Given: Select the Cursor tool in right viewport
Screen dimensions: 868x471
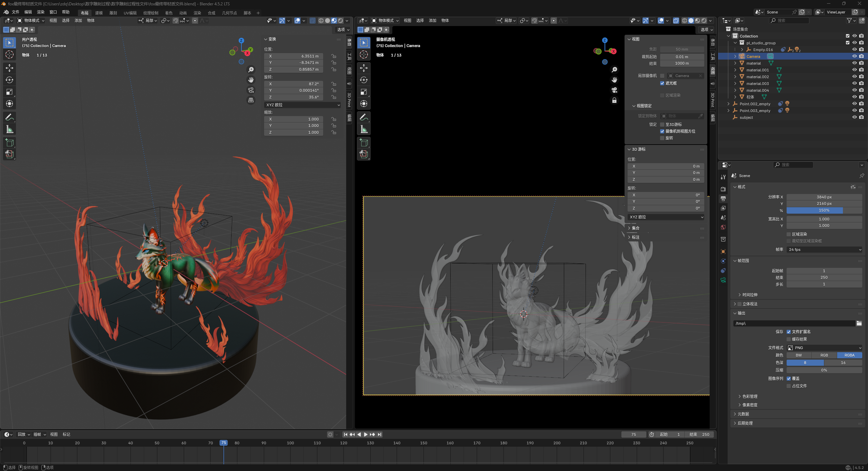Looking at the screenshot, I should coord(364,54).
